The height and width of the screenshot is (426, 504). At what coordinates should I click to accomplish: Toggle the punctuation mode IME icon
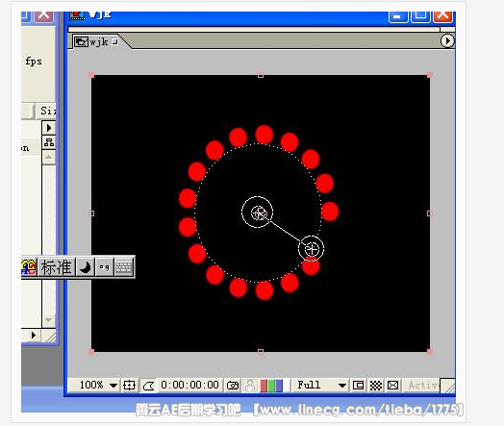(104, 267)
